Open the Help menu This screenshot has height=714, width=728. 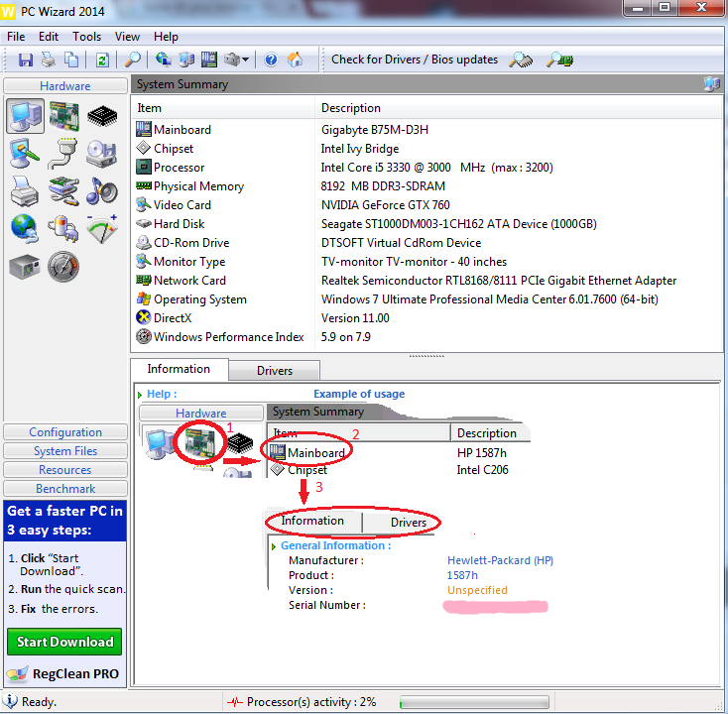coord(166,37)
